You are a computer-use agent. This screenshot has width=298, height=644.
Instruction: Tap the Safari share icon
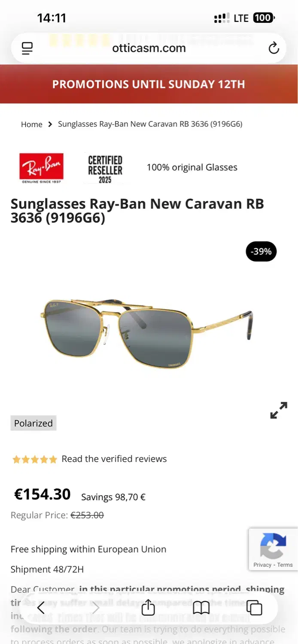[148, 608]
